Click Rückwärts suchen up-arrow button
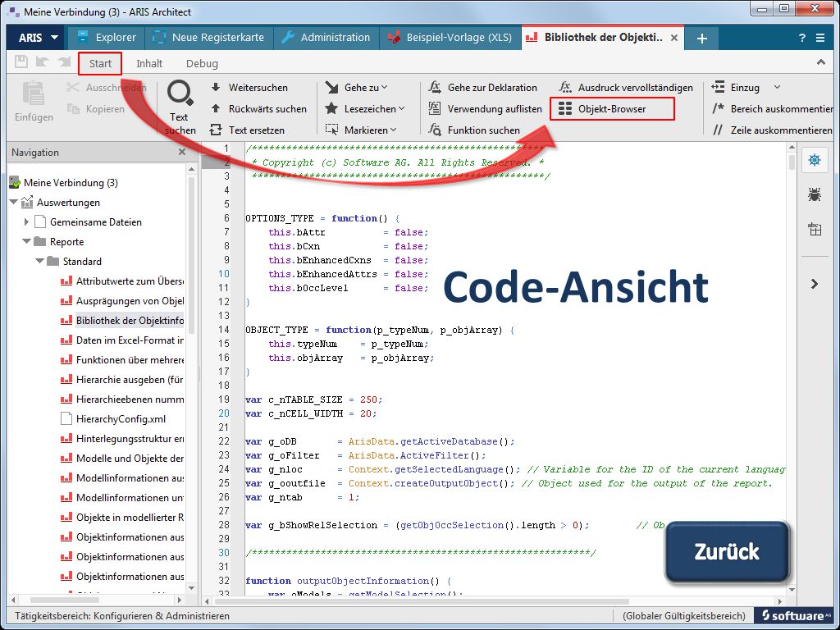 coord(258,109)
